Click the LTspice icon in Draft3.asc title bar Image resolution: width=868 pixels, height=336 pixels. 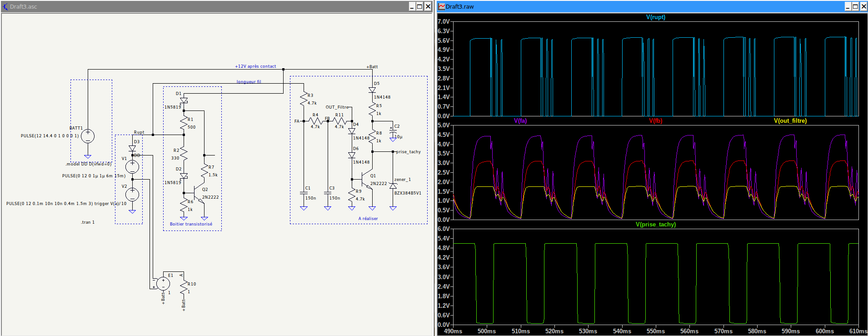[x=5, y=7]
